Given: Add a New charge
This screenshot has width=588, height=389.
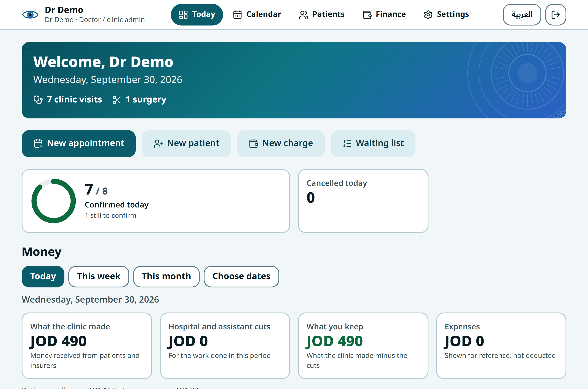Looking at the screenshot, I should [x=281, y=143].
